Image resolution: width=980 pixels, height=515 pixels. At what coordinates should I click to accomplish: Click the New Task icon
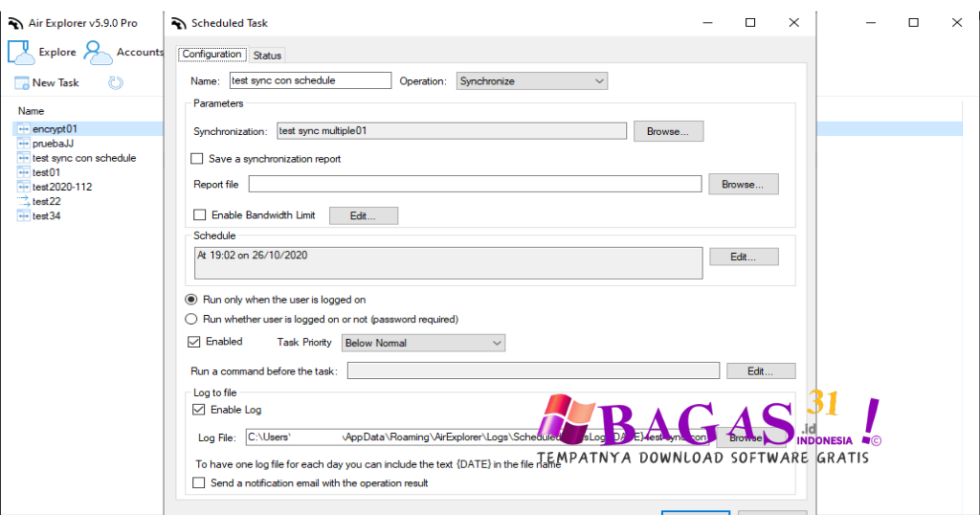pyautogui.click(x=22, y=82)
